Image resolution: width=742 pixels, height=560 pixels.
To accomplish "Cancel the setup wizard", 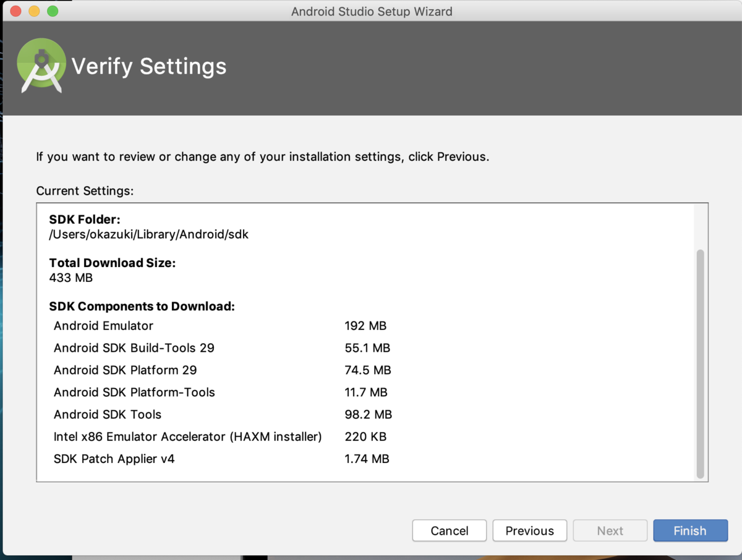I will coord(450,530).
